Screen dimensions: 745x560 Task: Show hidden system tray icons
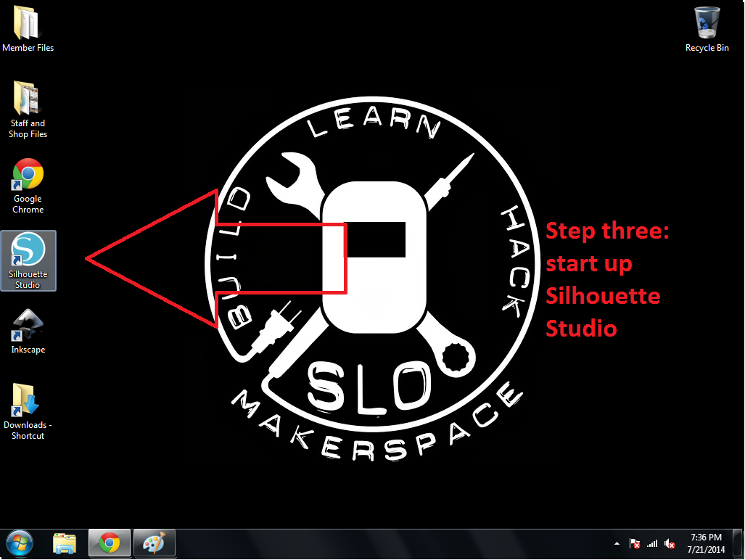click(617, 543)
